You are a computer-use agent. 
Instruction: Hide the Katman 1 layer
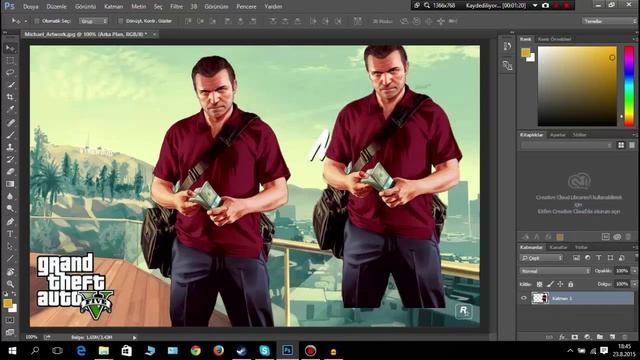click(524, 298)
